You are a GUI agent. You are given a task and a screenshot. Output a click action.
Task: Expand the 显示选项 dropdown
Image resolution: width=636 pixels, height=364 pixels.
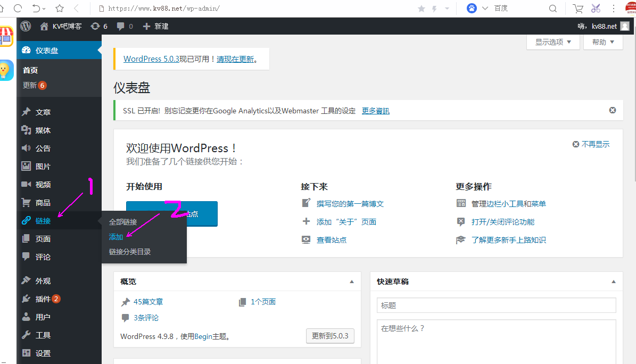(x=553, y=42)
